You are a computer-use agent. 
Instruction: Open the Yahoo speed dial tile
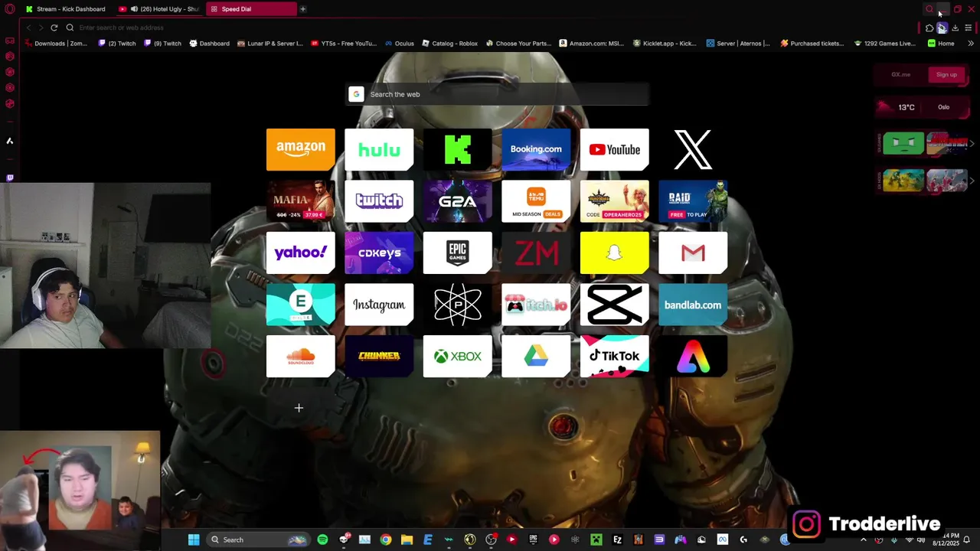300,253
